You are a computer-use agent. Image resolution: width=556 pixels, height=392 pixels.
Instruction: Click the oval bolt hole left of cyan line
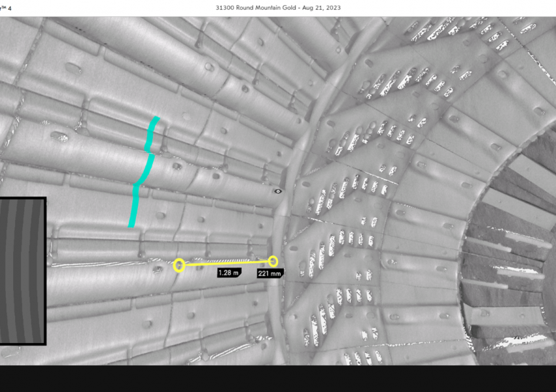pyautogui.click(x=59, y=137)
